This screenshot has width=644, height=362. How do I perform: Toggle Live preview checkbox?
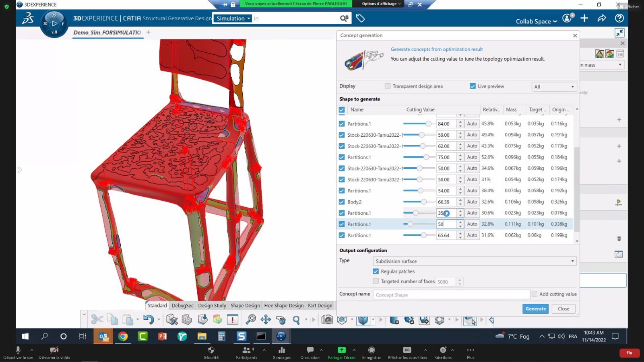pyautogui.click(x=473, y=86)
